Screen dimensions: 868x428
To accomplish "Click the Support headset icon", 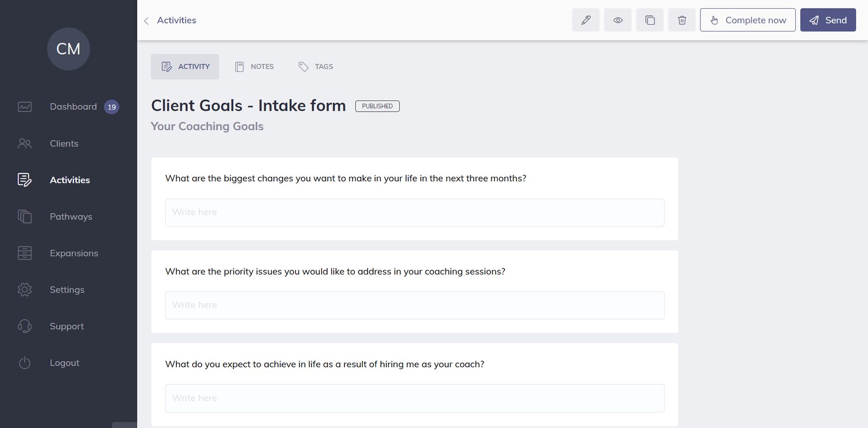I will [24, 326].
